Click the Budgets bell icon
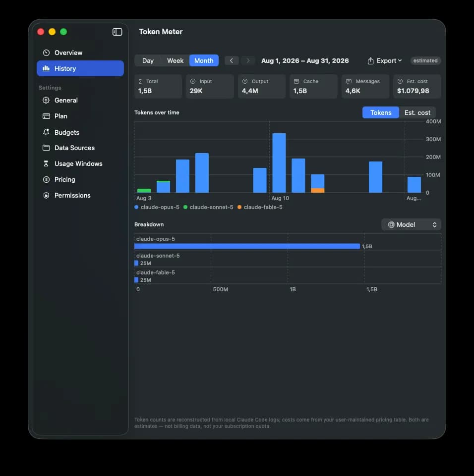 [x=46, y=132]
